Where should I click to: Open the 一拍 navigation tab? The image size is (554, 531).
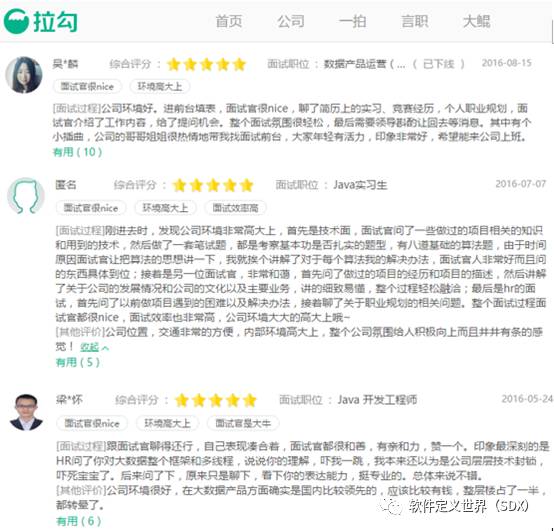[352, 21]
